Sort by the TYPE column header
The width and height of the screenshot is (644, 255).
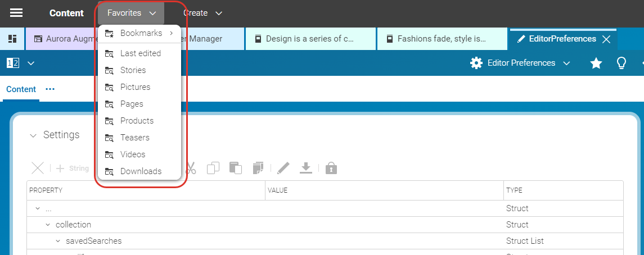tap(564, 190)
